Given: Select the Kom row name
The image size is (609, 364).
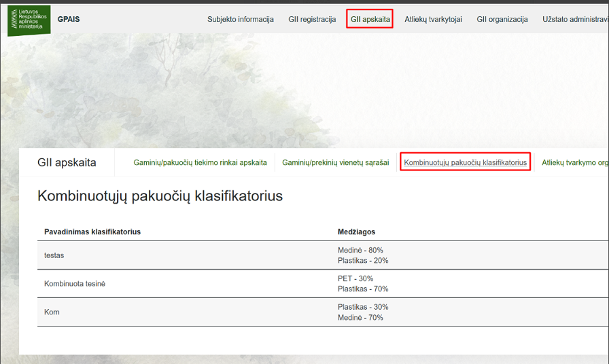Looking at the screenshot, I should click(52, 312).
